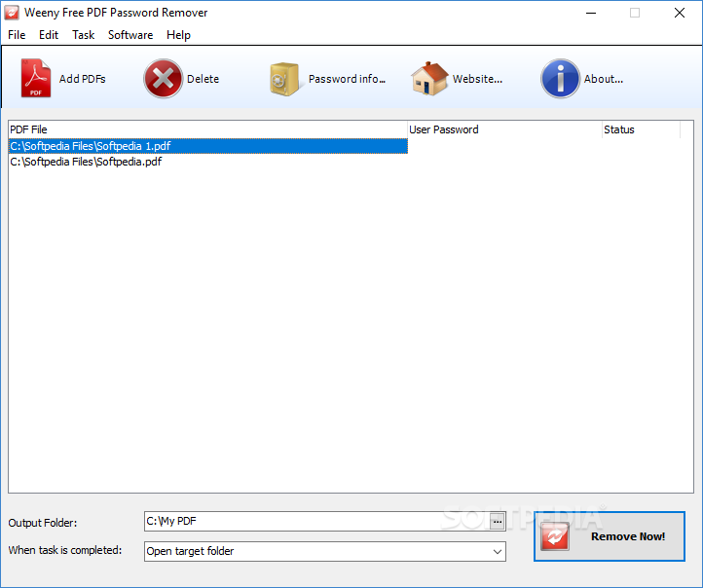
Task: Click the About... toolbar label
Action: [604, 79]
